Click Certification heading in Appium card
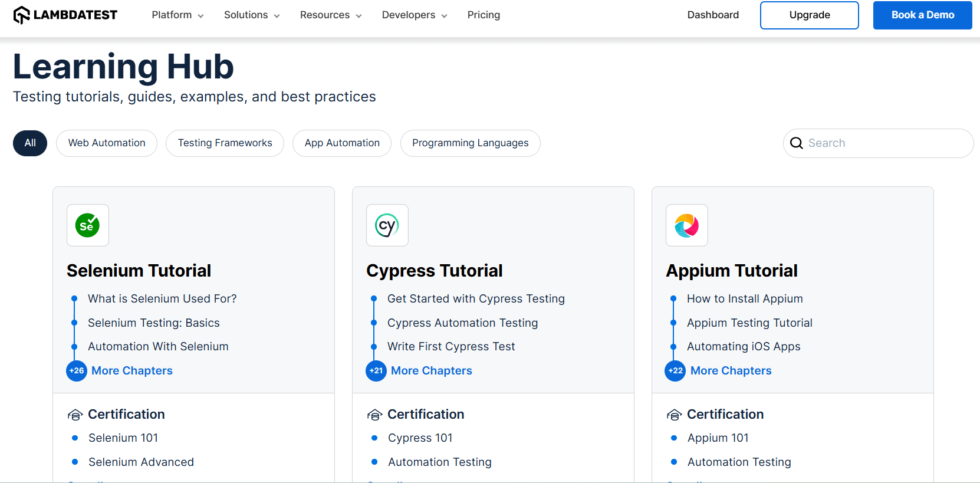Screen dimensions: 980x483 [x=725, y=415]
